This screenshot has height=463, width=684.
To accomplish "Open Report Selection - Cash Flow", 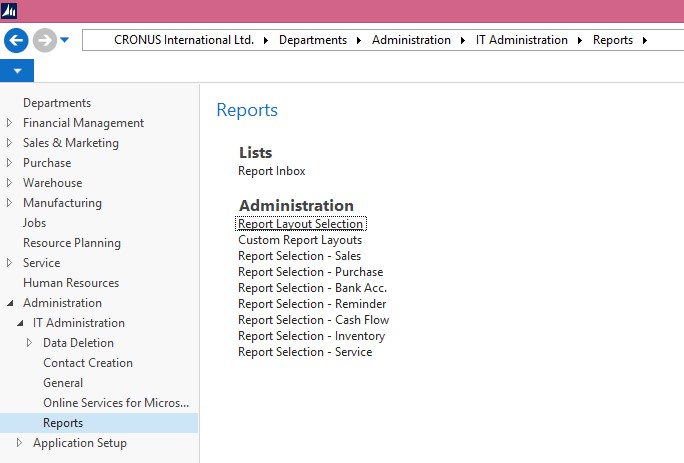I will pyautogui.click(x=313, y=320).
